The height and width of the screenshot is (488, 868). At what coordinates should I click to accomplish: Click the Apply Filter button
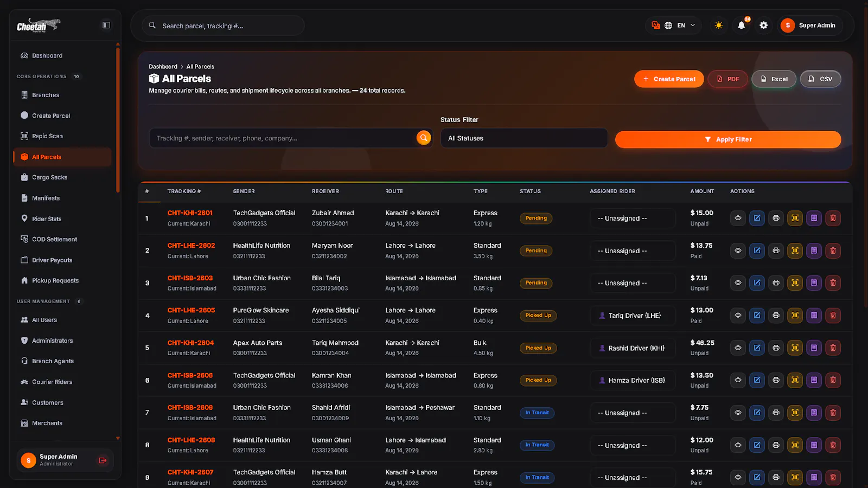728,139
